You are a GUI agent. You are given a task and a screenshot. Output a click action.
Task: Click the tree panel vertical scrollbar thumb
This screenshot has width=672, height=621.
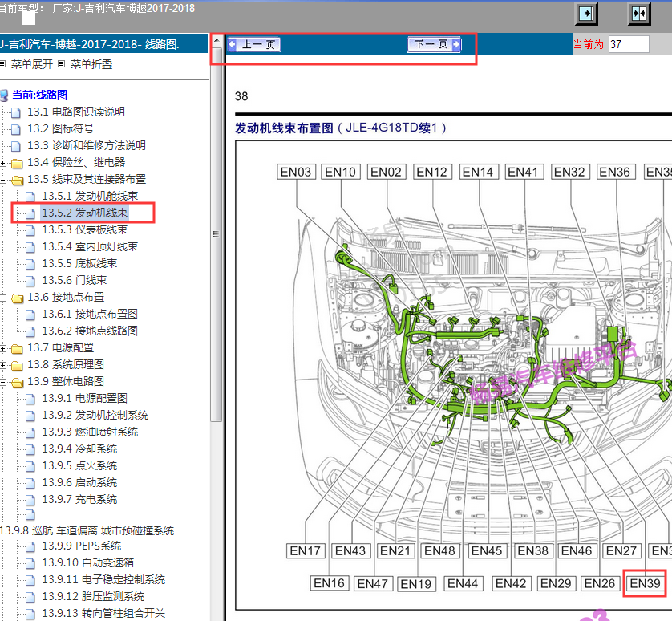217,234
